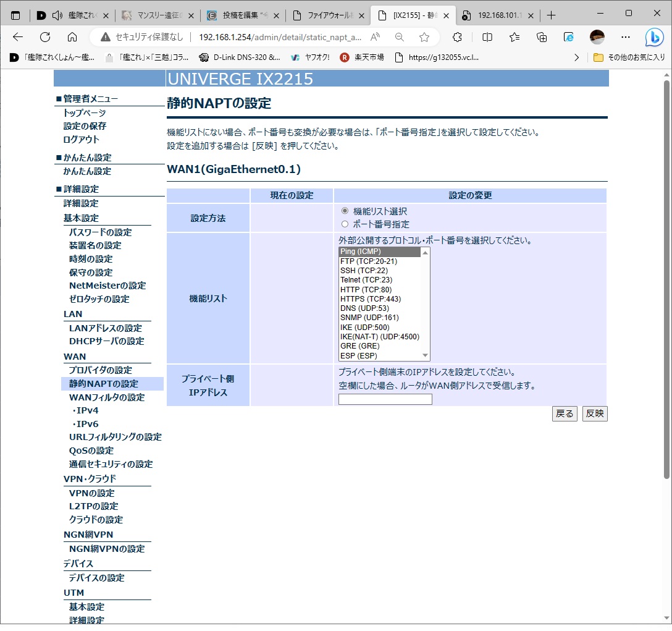Open その他のお気に入り folder

click(629, 57)
